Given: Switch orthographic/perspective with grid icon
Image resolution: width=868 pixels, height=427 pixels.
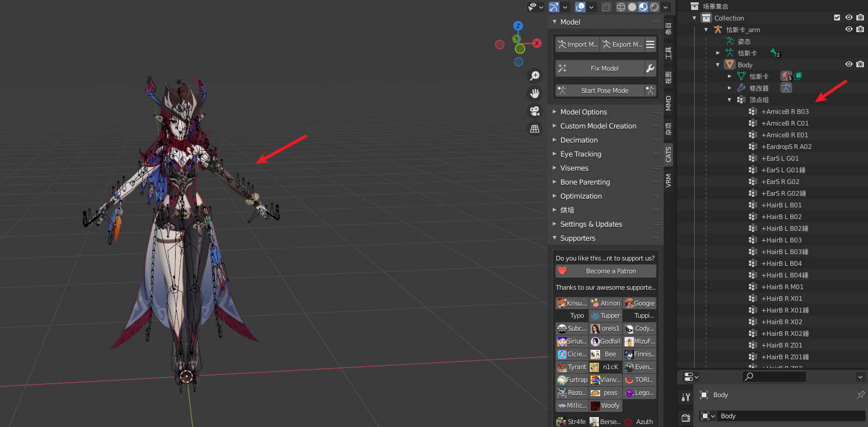Looking at the screenshot, I should pos(534,129).
